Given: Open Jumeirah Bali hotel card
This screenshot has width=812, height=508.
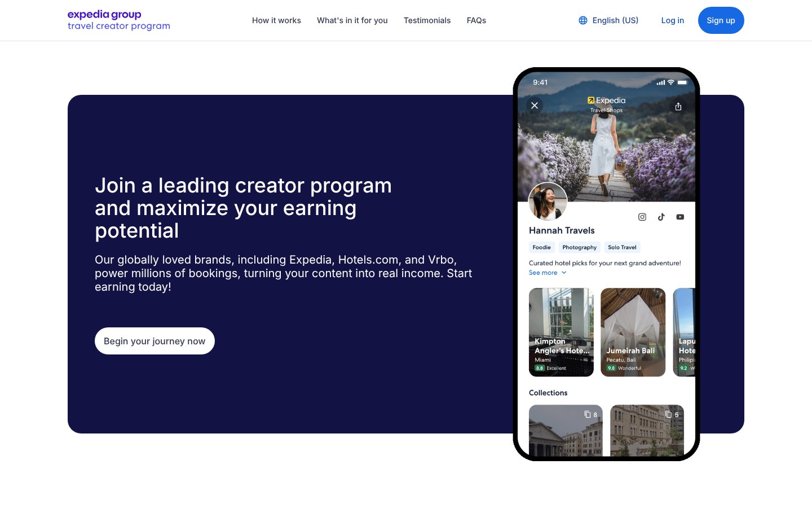Looking at the screenshot, I should [633, 332].
